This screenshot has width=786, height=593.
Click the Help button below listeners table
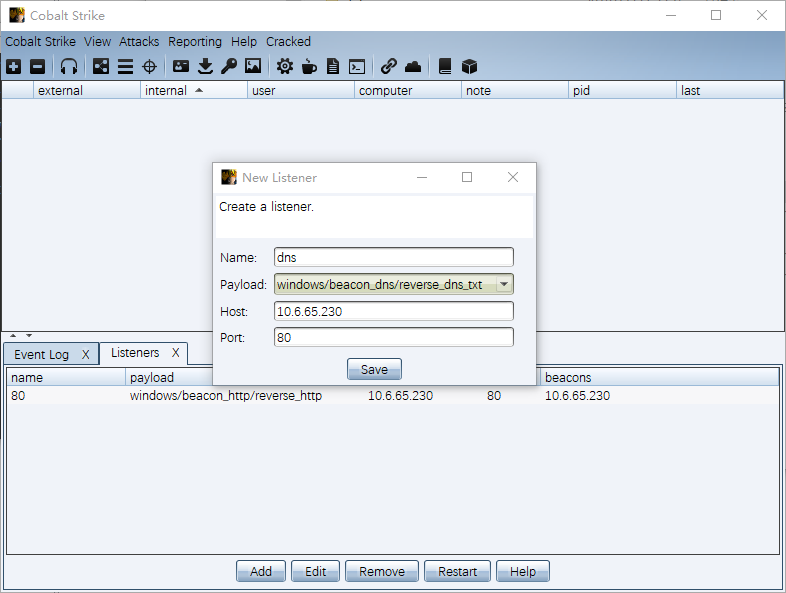[x=523, y=571]
